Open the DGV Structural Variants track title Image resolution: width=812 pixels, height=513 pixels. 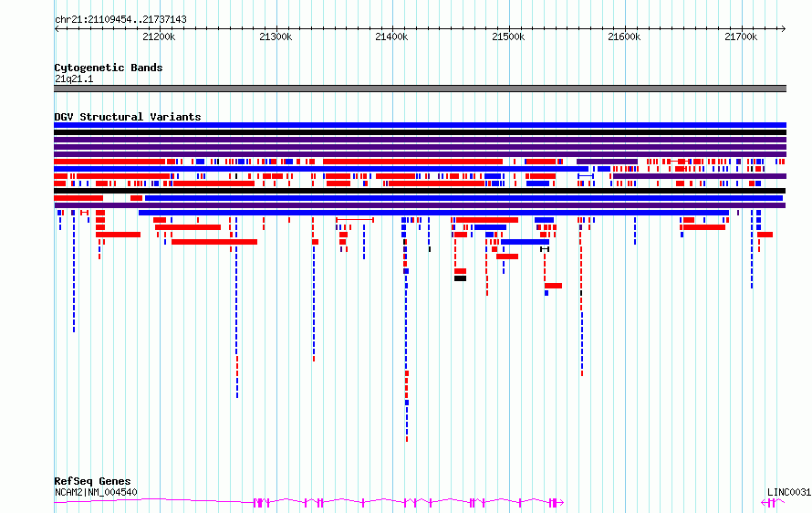pos(128,117)
